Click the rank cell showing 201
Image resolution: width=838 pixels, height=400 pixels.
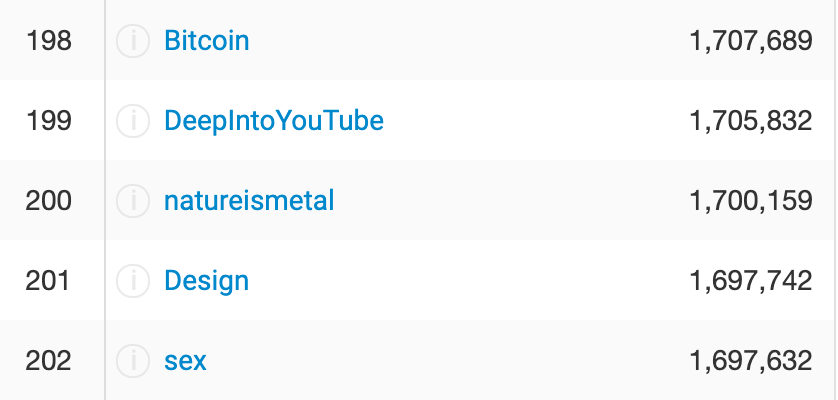(x=48, y=281)
